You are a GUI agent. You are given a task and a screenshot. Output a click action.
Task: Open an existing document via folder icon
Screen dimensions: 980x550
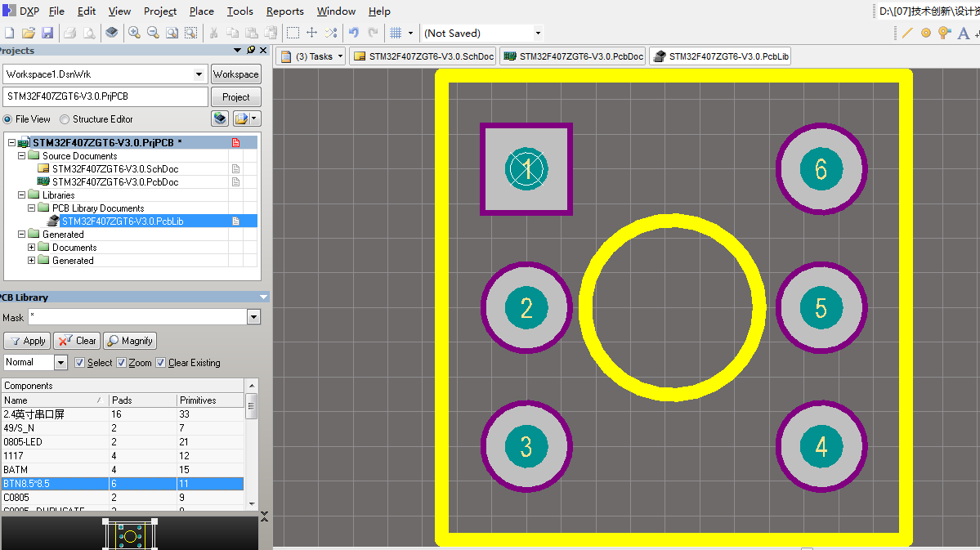click(28, 34)
